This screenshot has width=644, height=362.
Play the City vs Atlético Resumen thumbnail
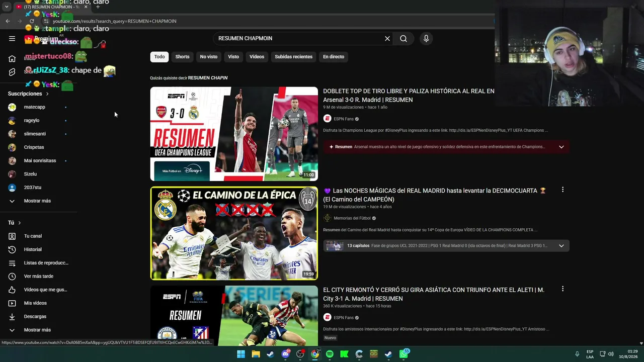(234, 315)
